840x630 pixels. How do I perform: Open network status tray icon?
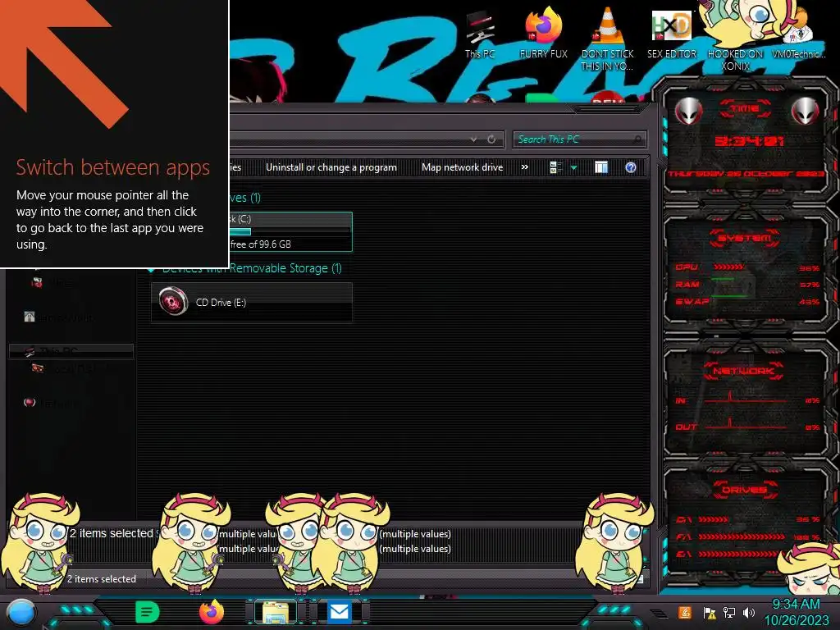click(728, 612)
